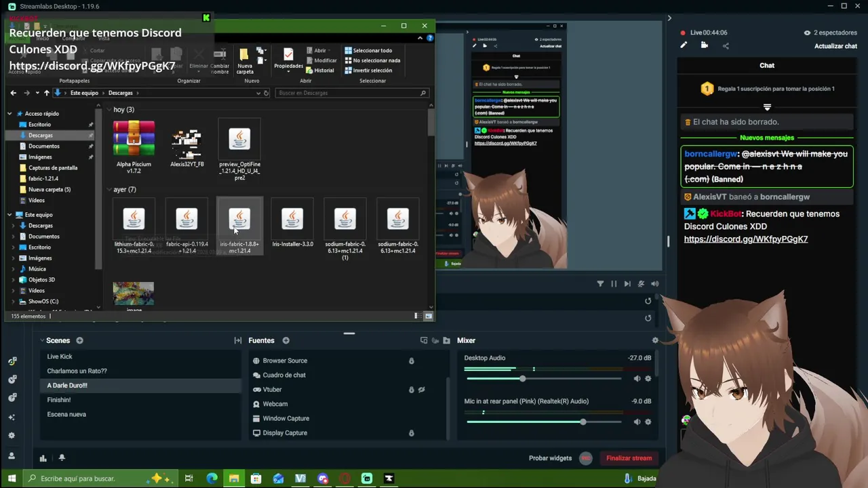Add a new scene with the Scenes plus icon
The height and width of the screenshot is (488, 868).
pos(79,340)
